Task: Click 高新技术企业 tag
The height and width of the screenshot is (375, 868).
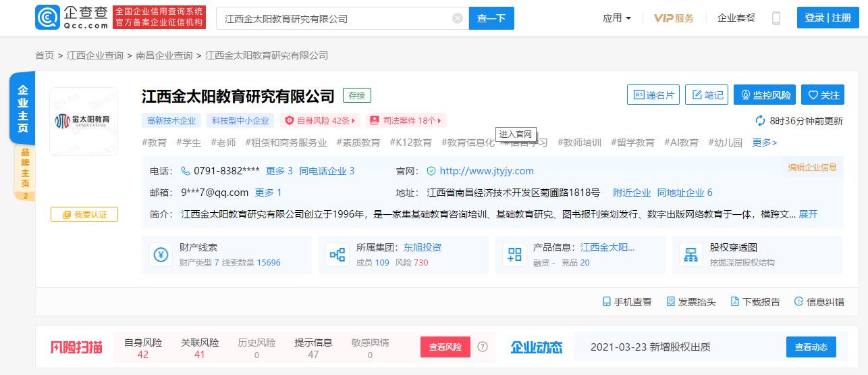Action: (x=171, y=121)
